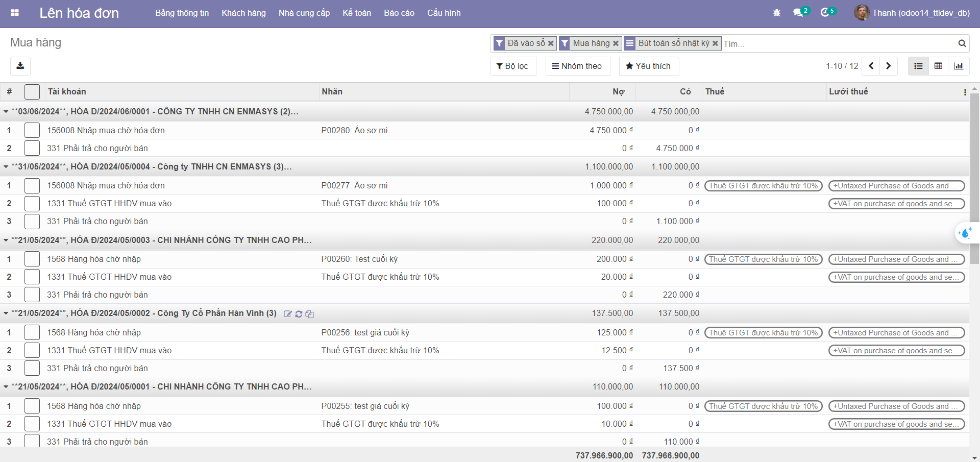
Task: Collapse the HÓA Đ/2024/06/0001 group
Action: 6,111
